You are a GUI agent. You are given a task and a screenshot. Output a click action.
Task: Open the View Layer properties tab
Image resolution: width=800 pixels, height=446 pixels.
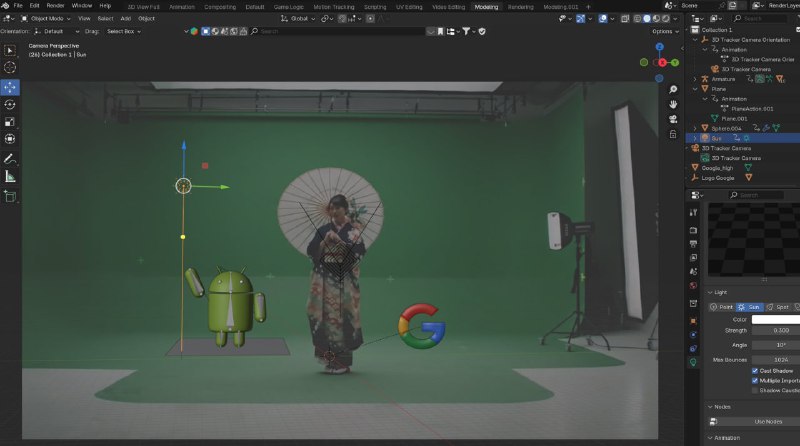point(693,258)
